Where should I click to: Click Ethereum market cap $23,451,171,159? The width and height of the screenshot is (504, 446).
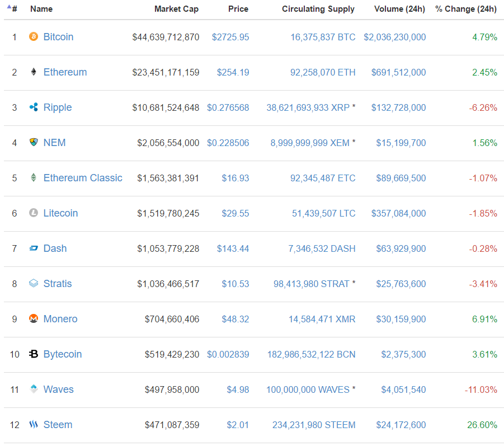166,72
